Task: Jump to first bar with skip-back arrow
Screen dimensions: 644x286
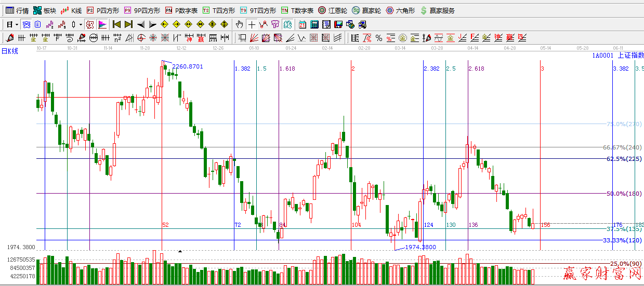Action: [116, 24]
